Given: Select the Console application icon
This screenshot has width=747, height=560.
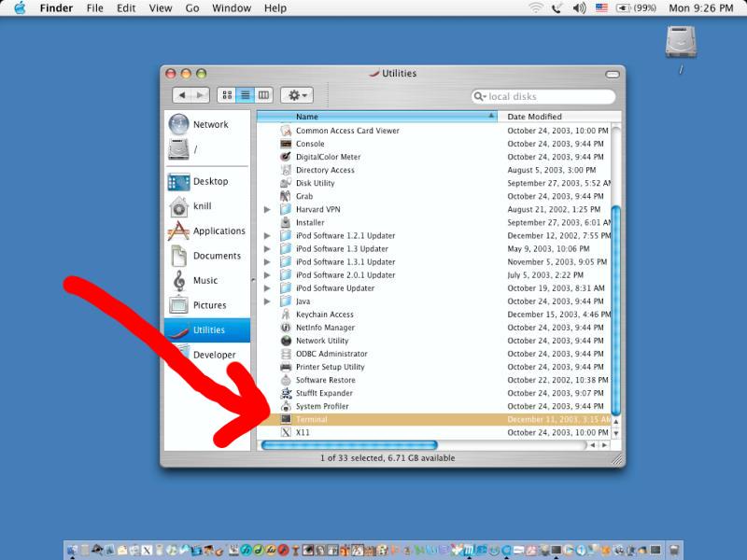Looking at the screenshot, I should (286, 144).
